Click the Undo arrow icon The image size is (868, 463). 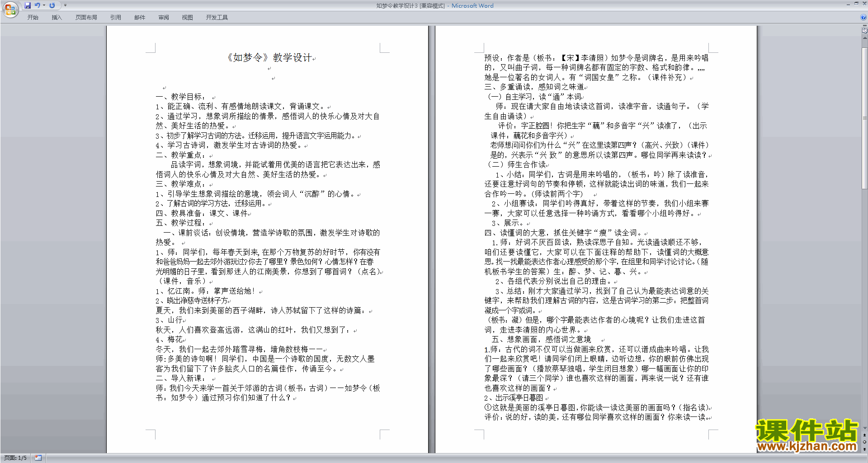tap(38, 5)
